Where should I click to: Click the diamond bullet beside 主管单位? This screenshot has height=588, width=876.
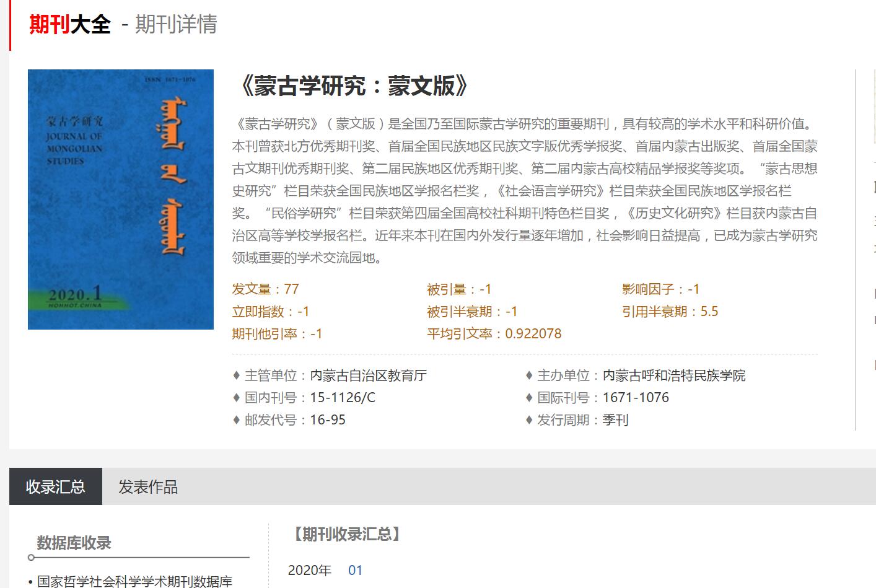click(236, 375)
